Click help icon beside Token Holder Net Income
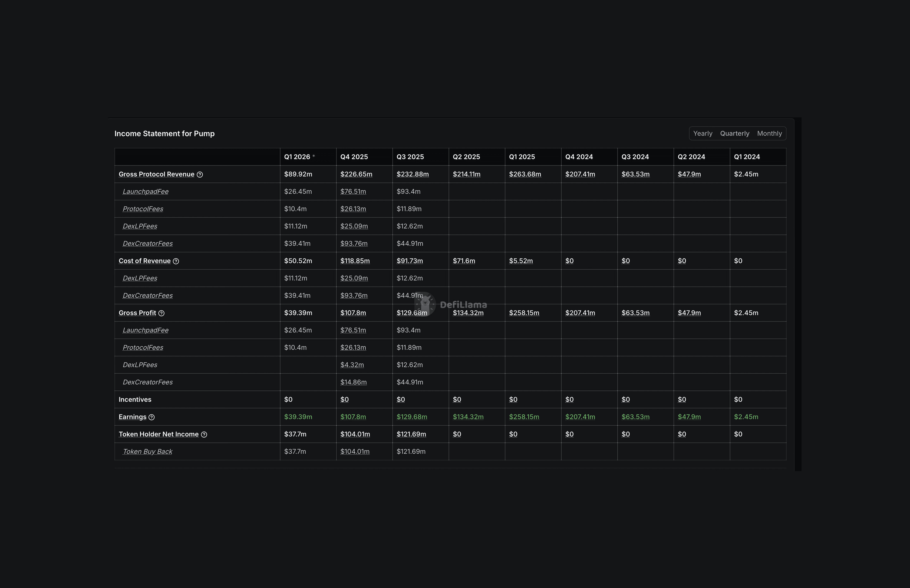The height and width of the screenshot is (588, 910). 204,434
